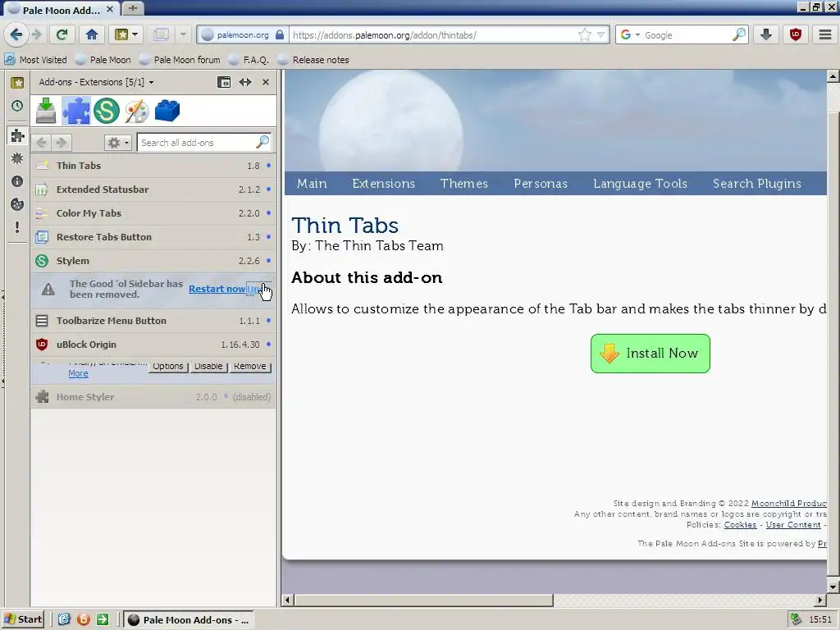
Task: Click the search magnifier in Google box
Action: [739, 34]
